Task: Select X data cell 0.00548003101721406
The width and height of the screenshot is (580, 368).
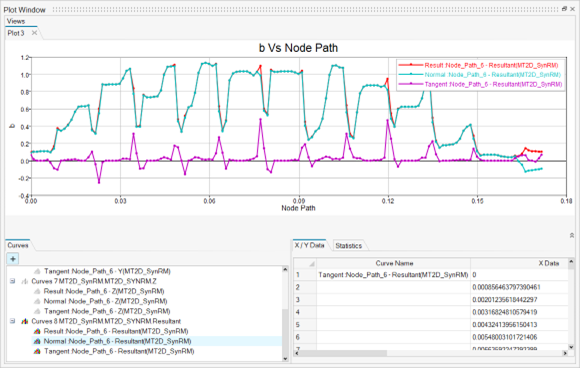Action: pyautogui.click(x=519, y=337)
